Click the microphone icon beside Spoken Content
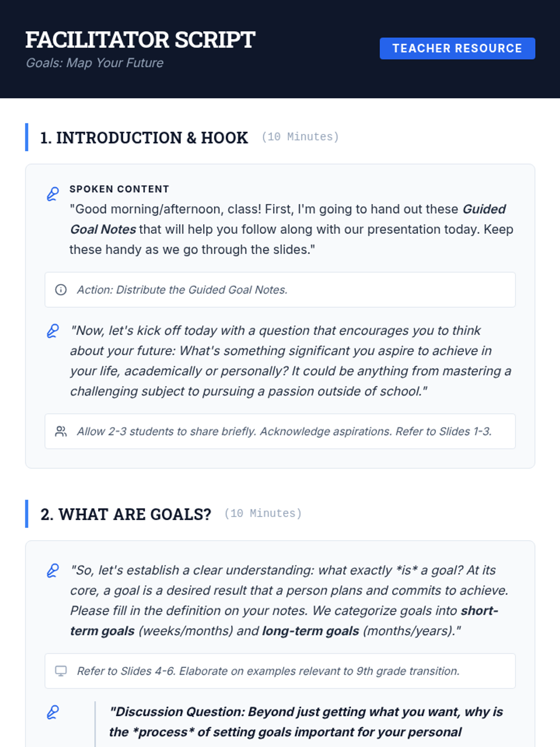Screen dimensions: 560x747 coord(53,194)
